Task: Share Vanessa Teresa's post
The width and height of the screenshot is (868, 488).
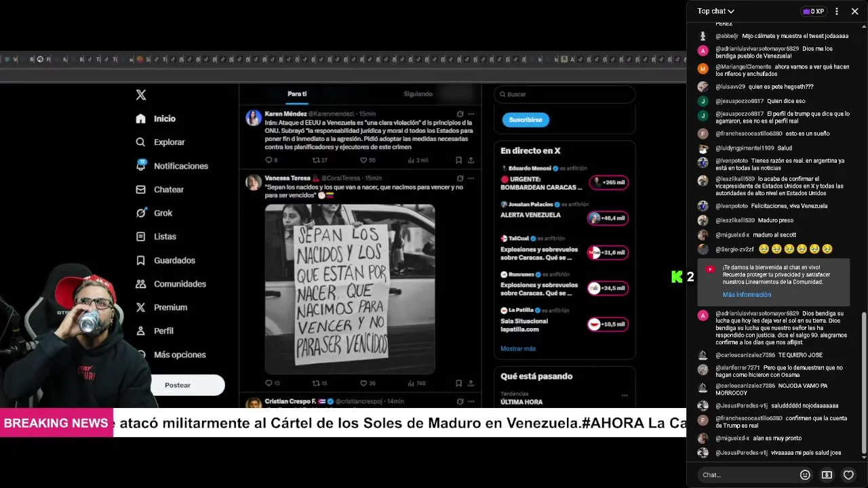Action: point(471,383)
